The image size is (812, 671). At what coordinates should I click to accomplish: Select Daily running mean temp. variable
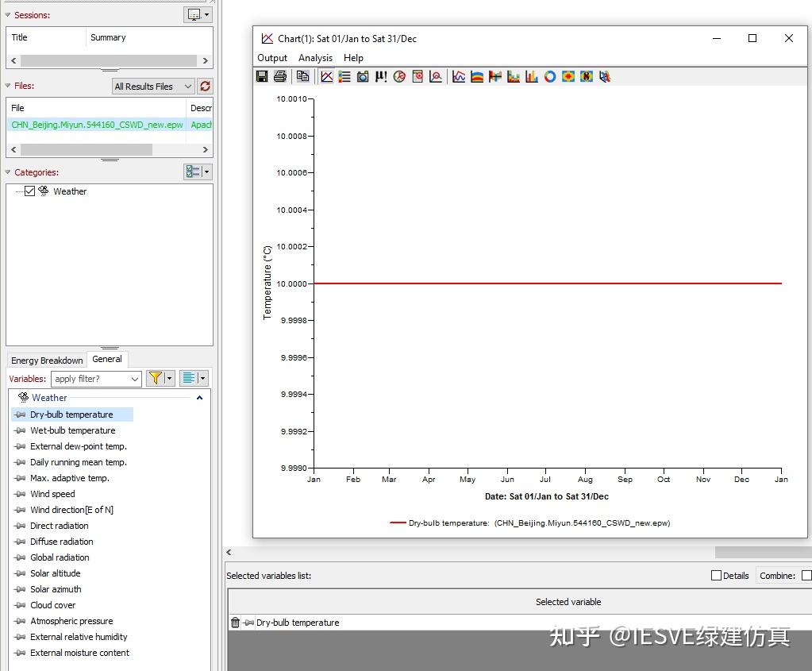coord(79,462)
